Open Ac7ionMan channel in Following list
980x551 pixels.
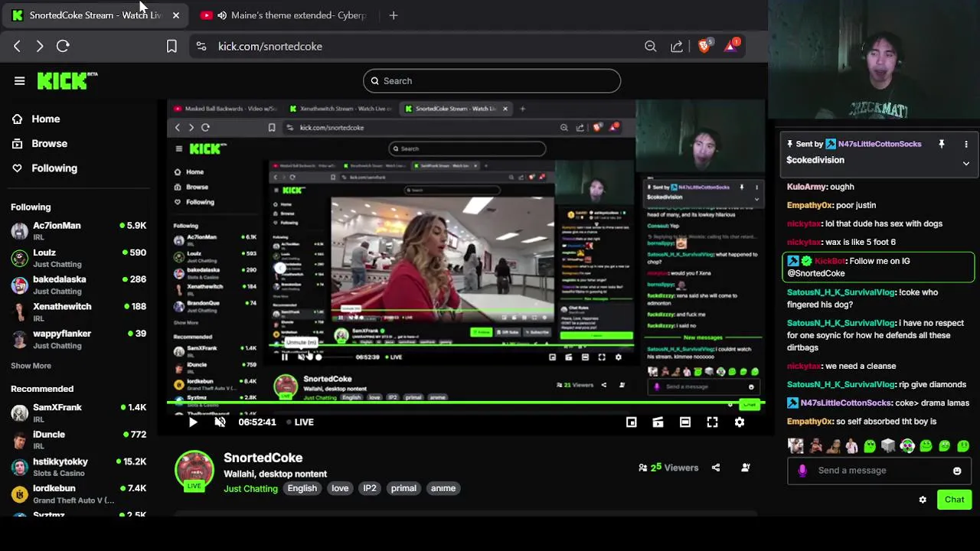(78, 231)
